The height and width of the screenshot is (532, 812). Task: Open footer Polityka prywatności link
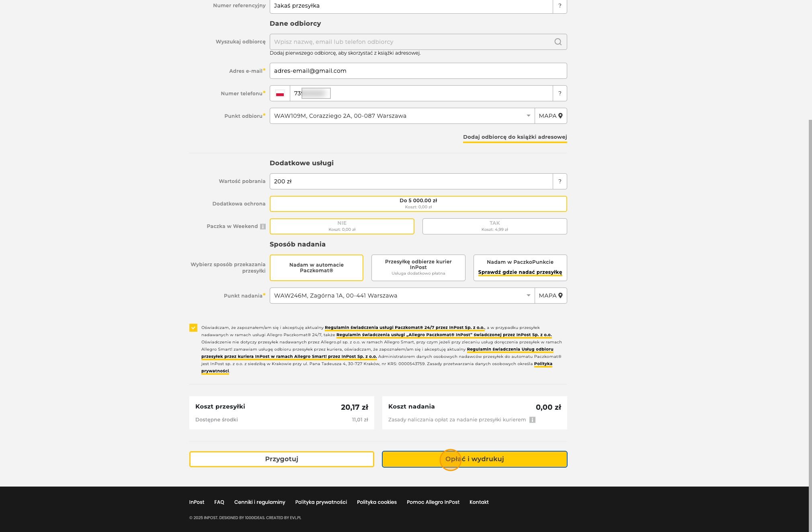(321, 502)
